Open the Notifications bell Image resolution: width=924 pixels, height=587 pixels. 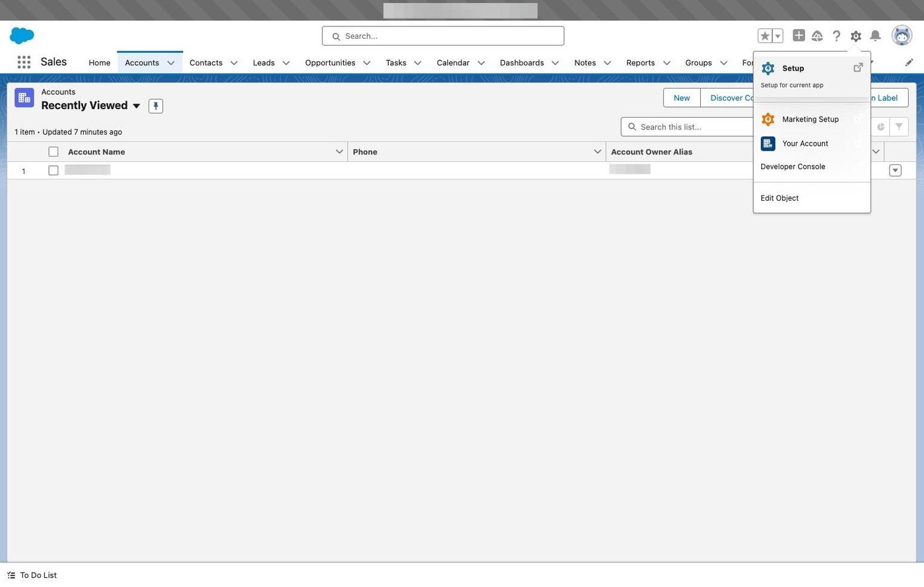pyautogui.click(x=875, y=36)
